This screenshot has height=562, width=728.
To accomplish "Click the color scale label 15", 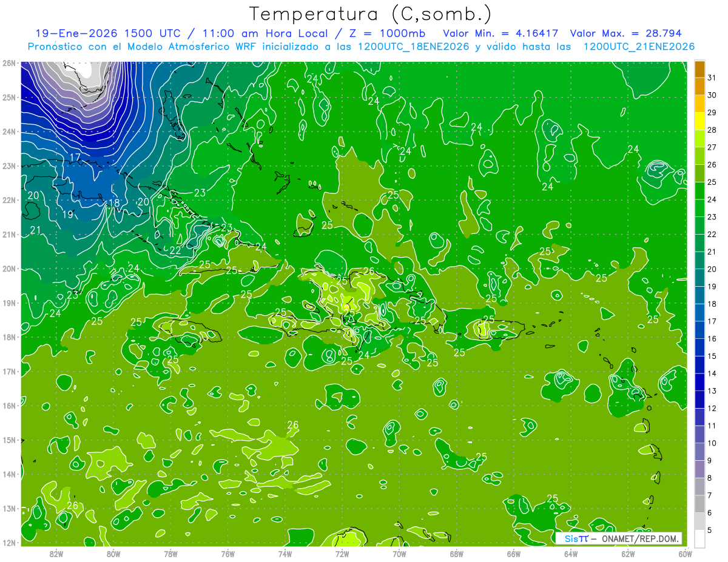I will (x=712, y=356).
